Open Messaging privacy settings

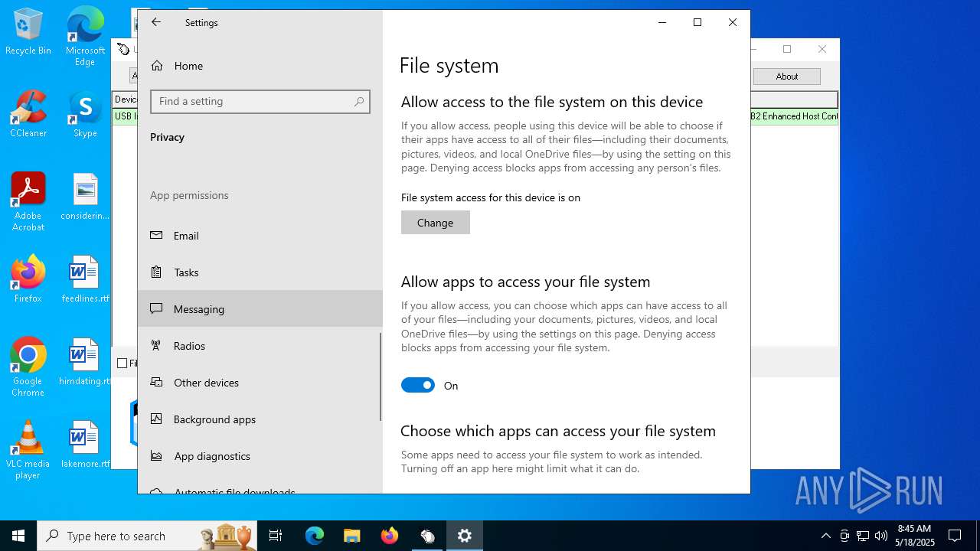pyautogui.click(x=260, y=309)
